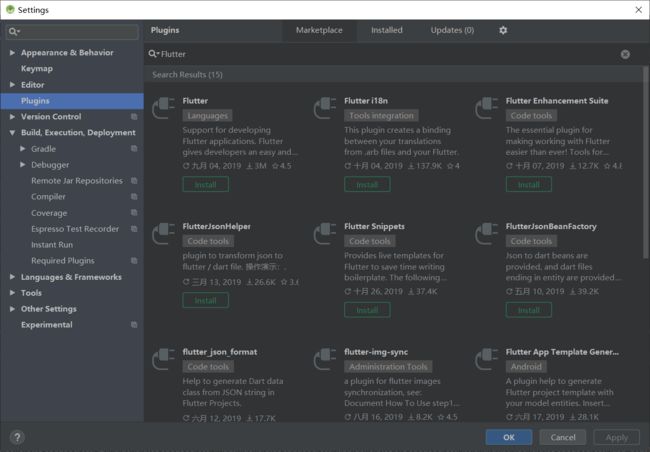Image resolution: width=650 pixels, height=452 pixels.
Task: Click the Flutter i18n plugin icon
Action: point(325,108)
